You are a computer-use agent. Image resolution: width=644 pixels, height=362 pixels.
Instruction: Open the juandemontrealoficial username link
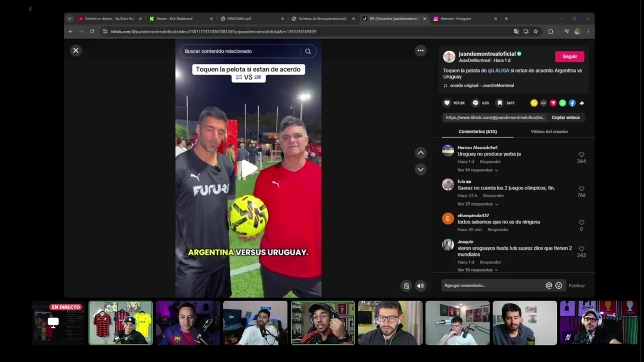tap(487, 54)
